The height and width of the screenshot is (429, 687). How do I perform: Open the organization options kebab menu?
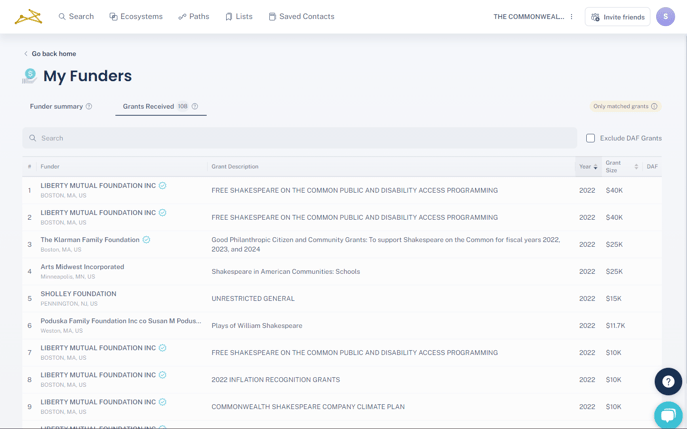pyautogui.click(x=571, y=17)
